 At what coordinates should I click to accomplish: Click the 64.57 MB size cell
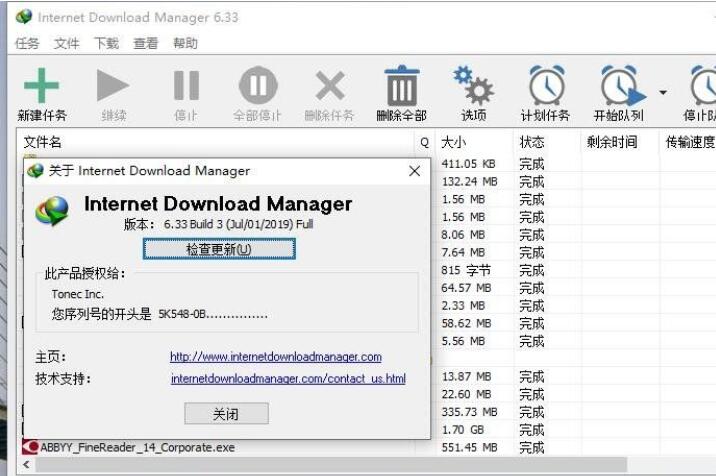point(466,288)
